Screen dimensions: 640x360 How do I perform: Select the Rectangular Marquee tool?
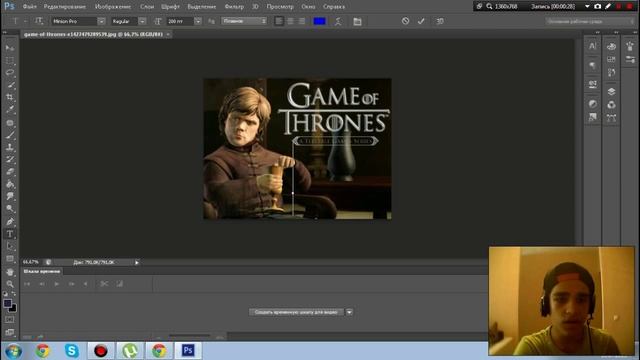point(10,60)
